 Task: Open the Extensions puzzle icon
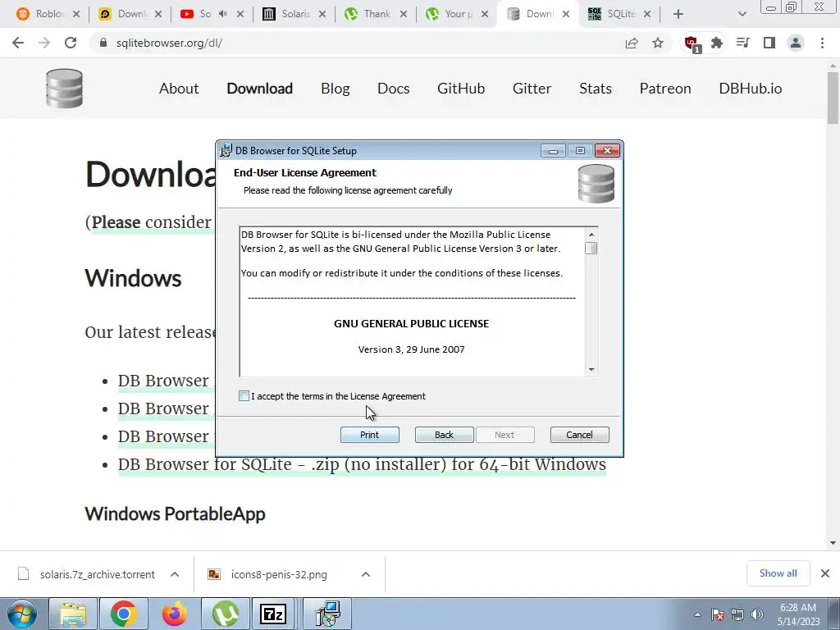[x=717, y=43]
